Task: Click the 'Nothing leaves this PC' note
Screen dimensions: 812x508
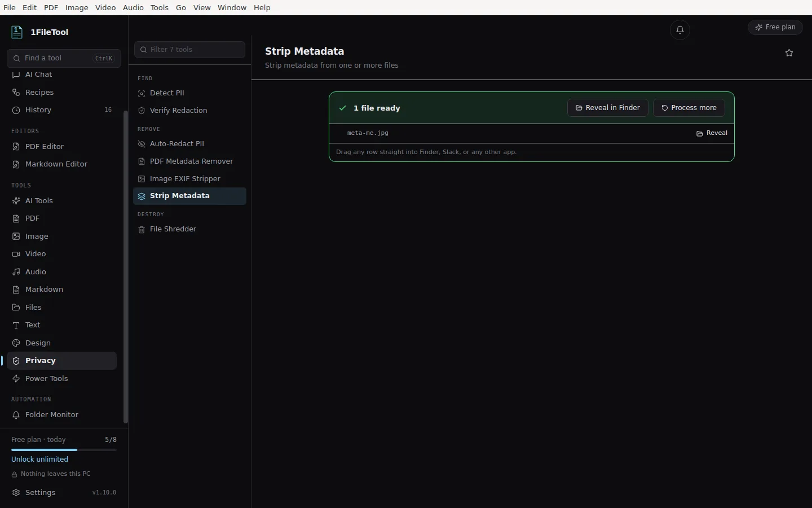Action: coord(55,474)
